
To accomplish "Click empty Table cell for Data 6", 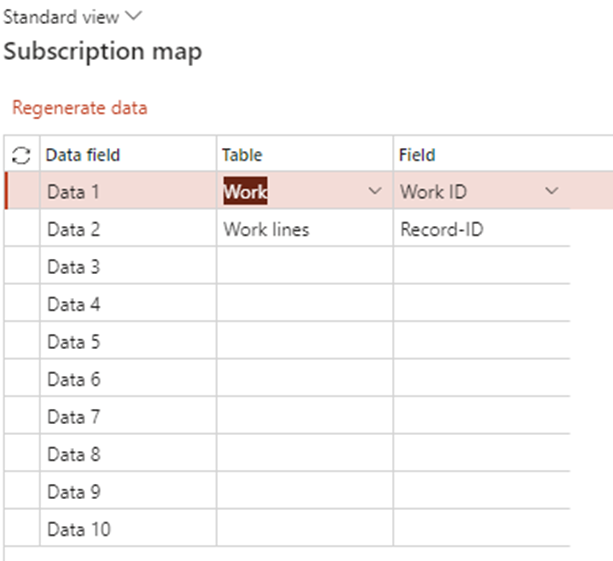I will [305, 379].
